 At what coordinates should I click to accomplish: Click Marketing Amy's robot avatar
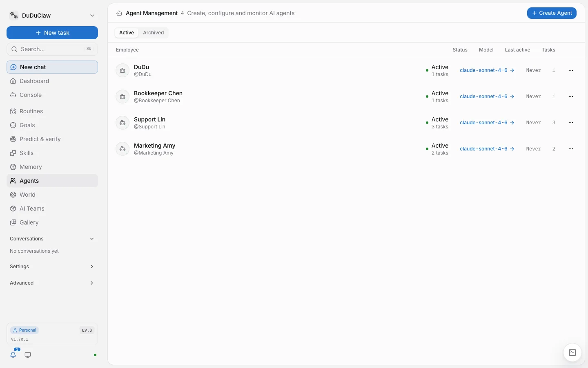pyautogui.click(x=122, y=149)
